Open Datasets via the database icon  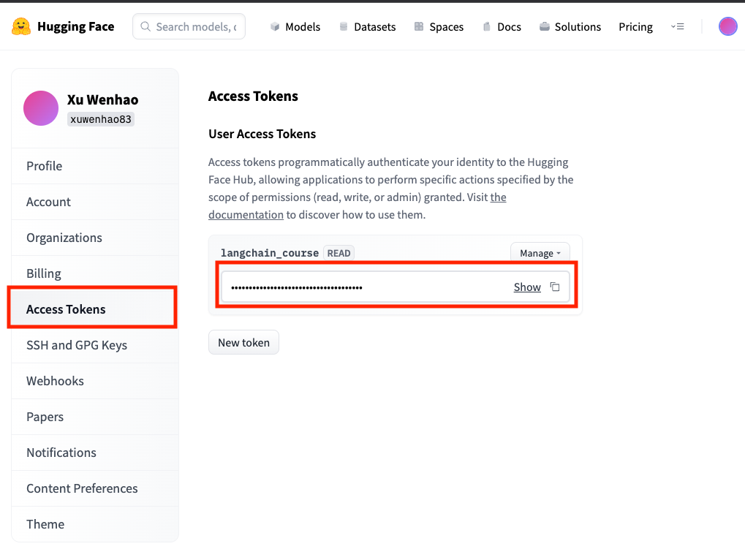[344, 27]
